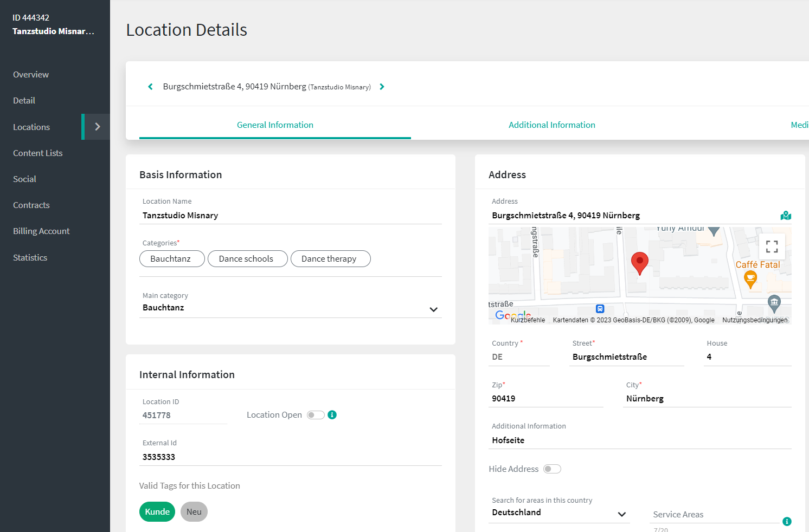Go to previous location using left chevron
The image size is (809, 532).
(x=150, y=87)
